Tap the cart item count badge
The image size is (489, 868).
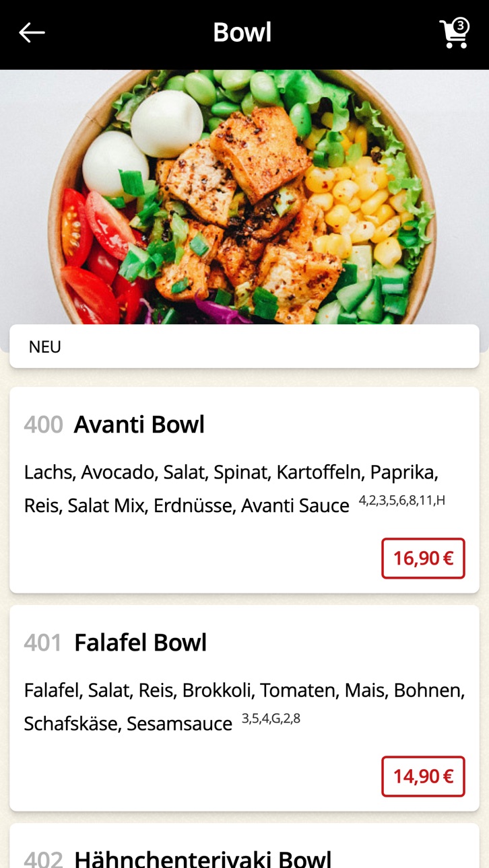point(460,26)
